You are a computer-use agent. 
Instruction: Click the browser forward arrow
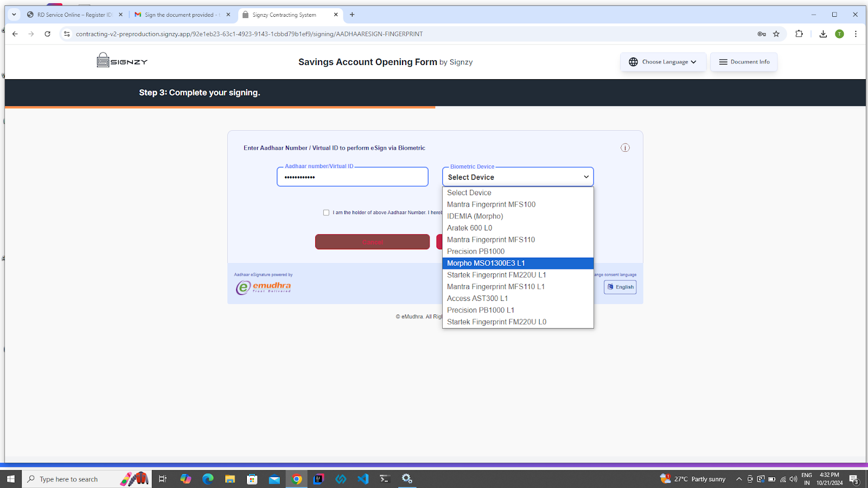(31, 34)
